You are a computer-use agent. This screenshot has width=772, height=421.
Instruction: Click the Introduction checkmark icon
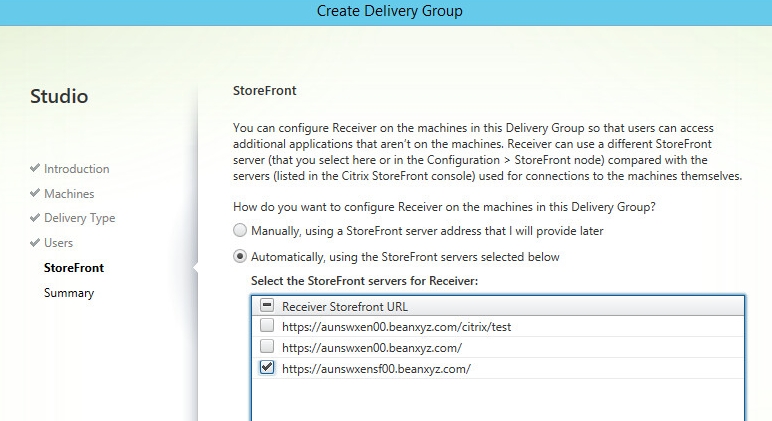pos(34,168)
